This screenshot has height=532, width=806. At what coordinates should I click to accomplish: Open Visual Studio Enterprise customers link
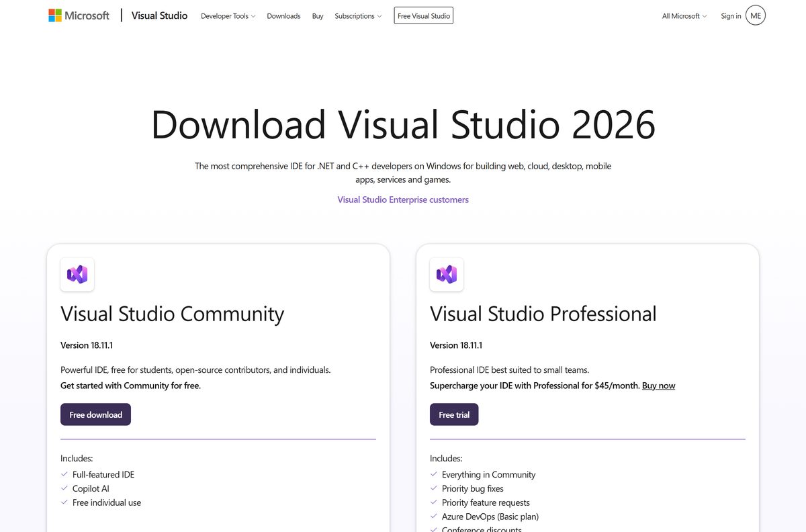(403, 199)
